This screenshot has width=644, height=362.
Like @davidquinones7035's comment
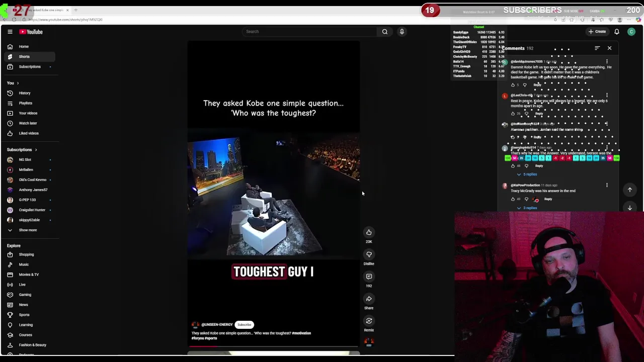(513, 84)
